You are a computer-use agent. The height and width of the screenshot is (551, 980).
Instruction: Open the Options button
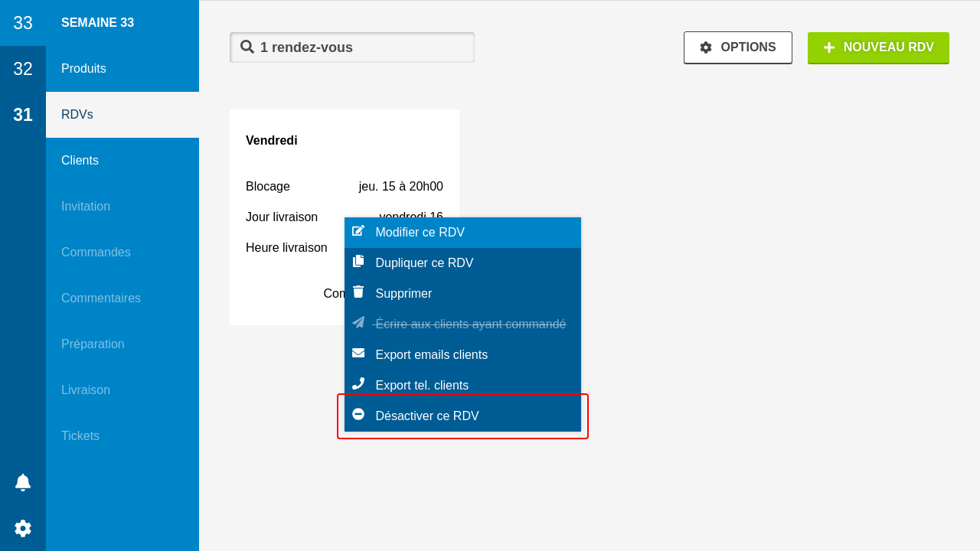point(737,47)
